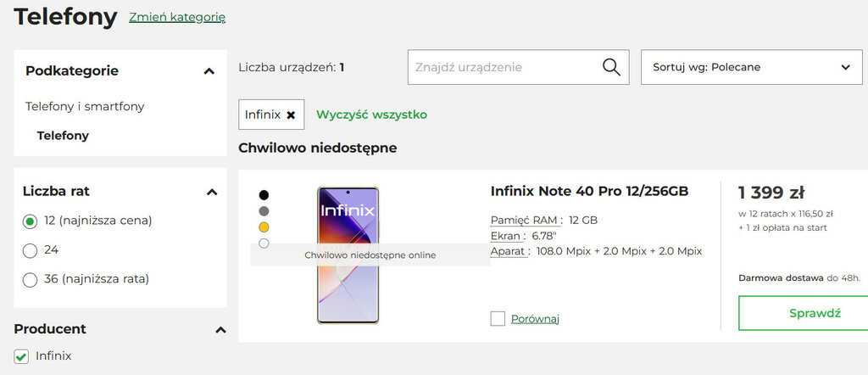Collapse the Liczba rat section
Viewport: 868px width, 375px height.
(x=212, y=192)
